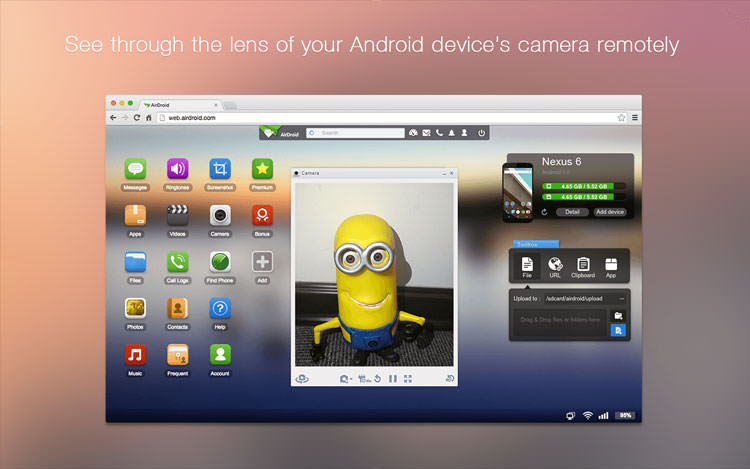The width and height of the screenshot is (750, 469).
Task: Switch between front and rear camera
Action: coord(302,379)
